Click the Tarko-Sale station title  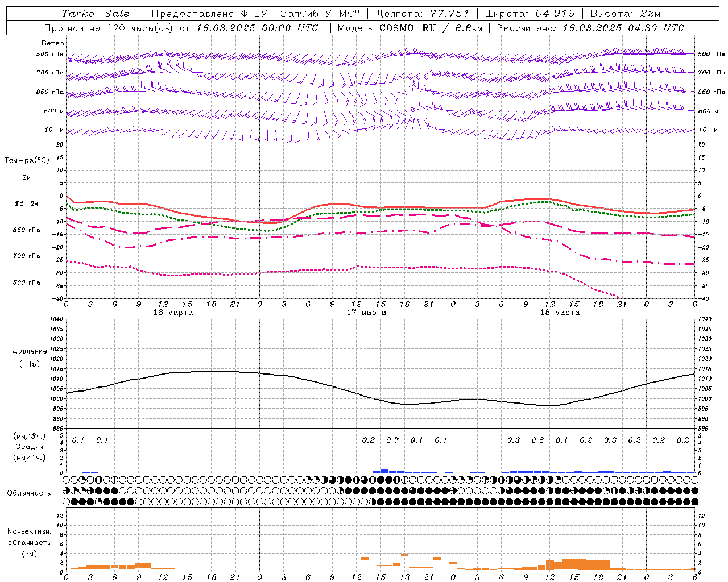[96, 14]
